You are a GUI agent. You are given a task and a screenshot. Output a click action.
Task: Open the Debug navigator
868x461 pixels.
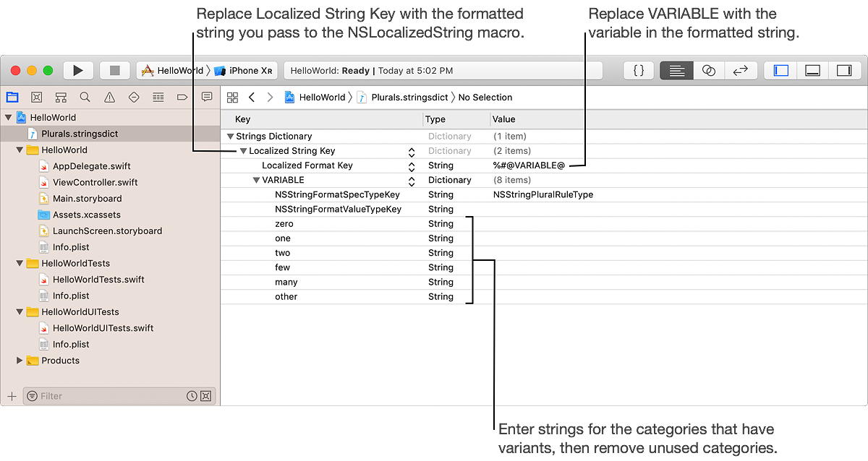(x=158, y=97)
